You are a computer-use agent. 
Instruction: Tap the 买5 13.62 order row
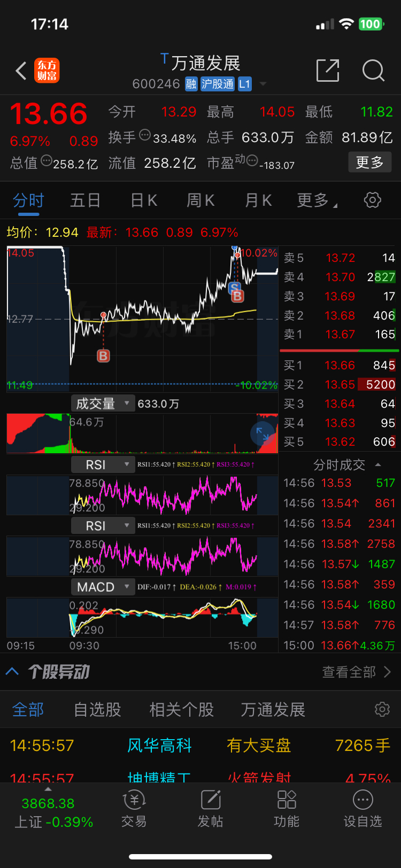click(x=340, y=441)
